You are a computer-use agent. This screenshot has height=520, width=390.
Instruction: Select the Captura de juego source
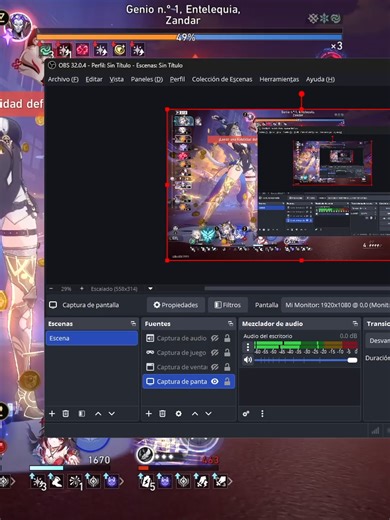[189, 353]
